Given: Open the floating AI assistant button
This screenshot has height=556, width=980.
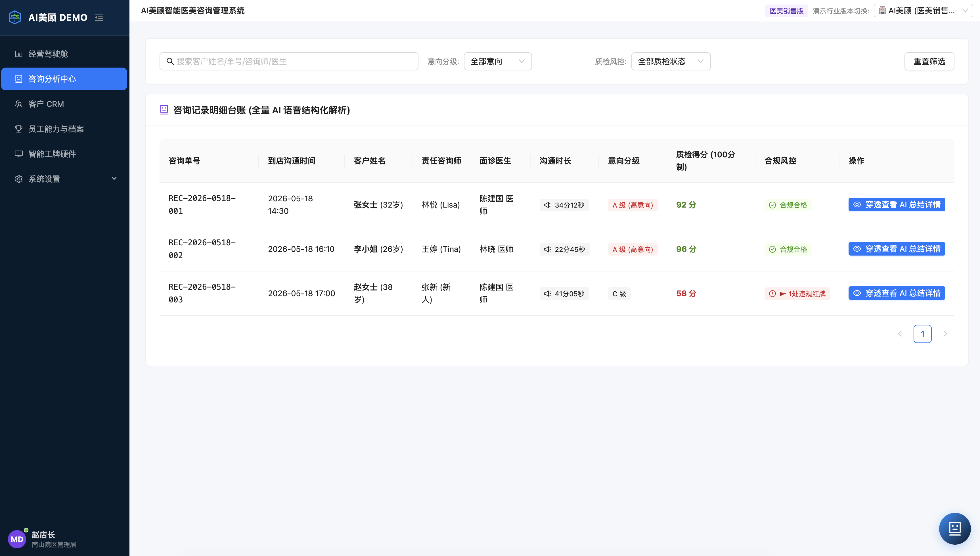Looking at the screenshot, I should (955, 528).
